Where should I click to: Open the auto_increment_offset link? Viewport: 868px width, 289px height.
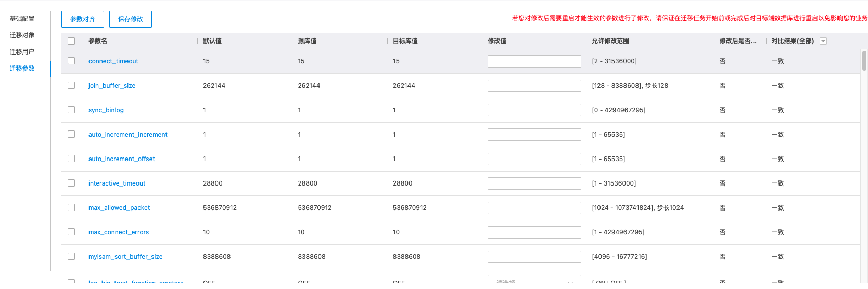(x=122, y=159)
